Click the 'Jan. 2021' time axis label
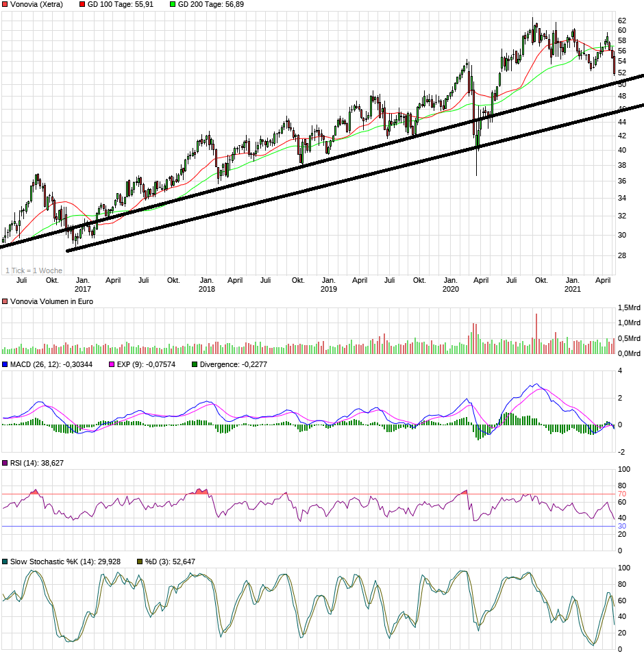This screenshot has width=644, height=656. point(573,284)
